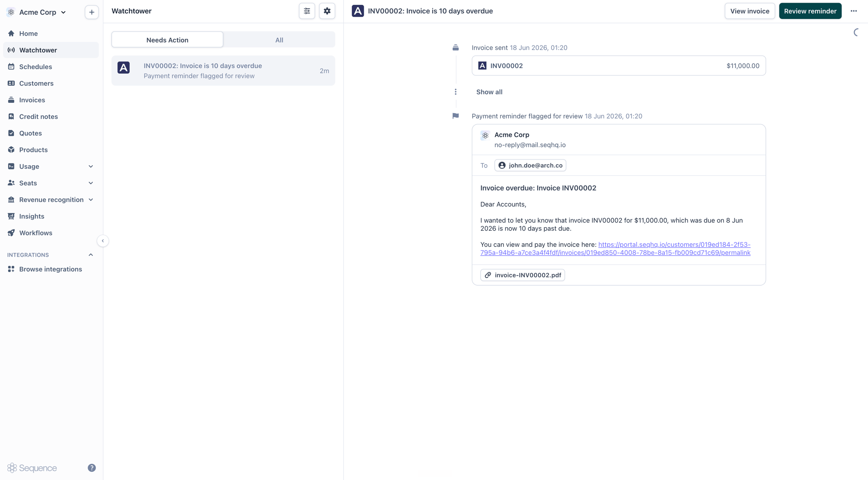Collapse the Integrations section

91,255
